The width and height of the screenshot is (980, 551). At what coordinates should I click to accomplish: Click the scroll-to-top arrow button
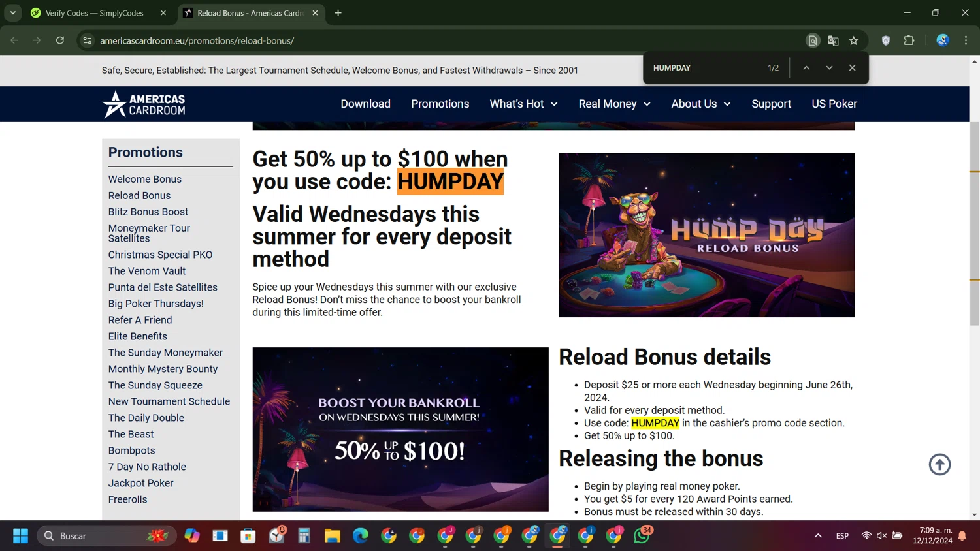pyautogui.click(x=939, y=464)
